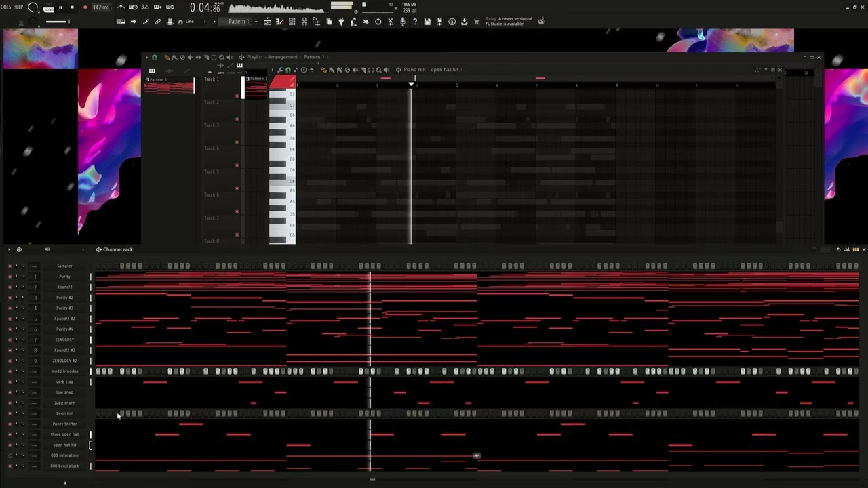The image size is (868, 488).
Task: Select the 808 benji pluck channel button
Action: pyautogui.click(x=64, y=466)
